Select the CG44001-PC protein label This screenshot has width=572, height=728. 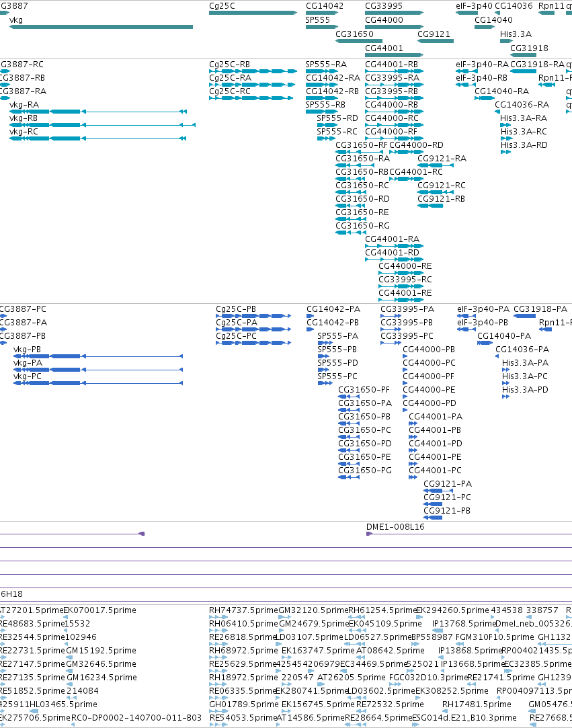435,471
